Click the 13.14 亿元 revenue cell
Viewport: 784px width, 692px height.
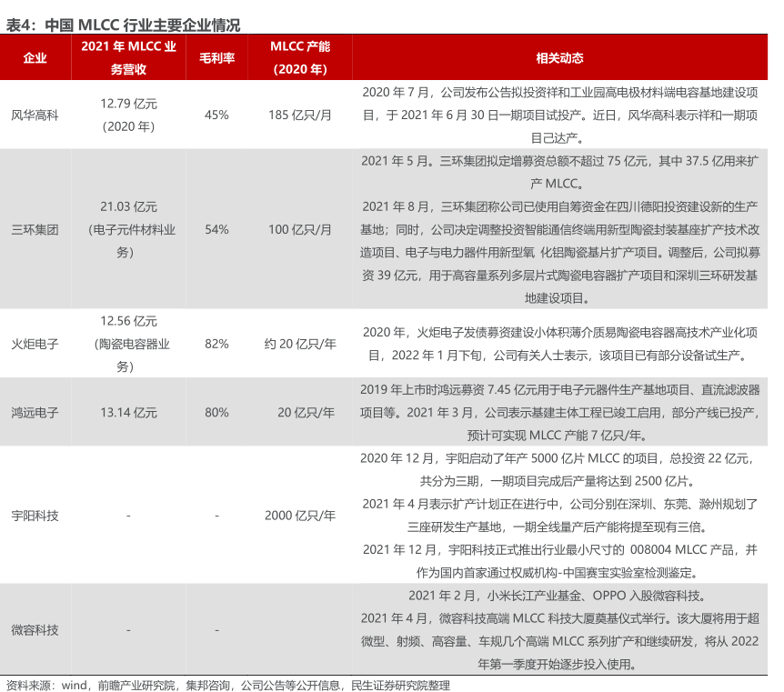point(128,412)
